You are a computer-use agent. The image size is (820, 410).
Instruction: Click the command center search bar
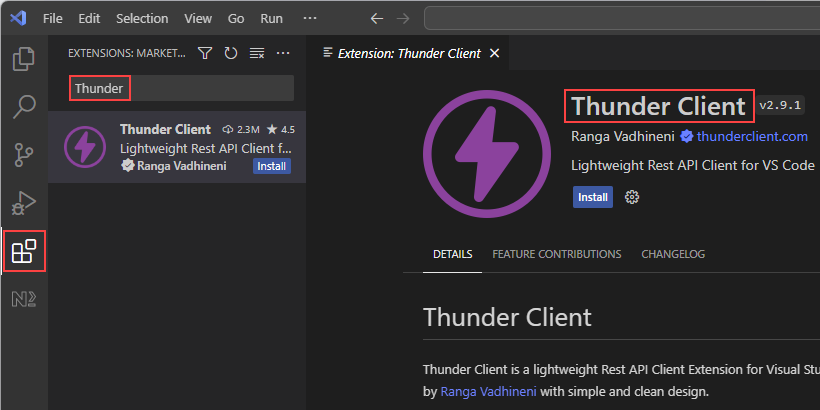[622, 19]
